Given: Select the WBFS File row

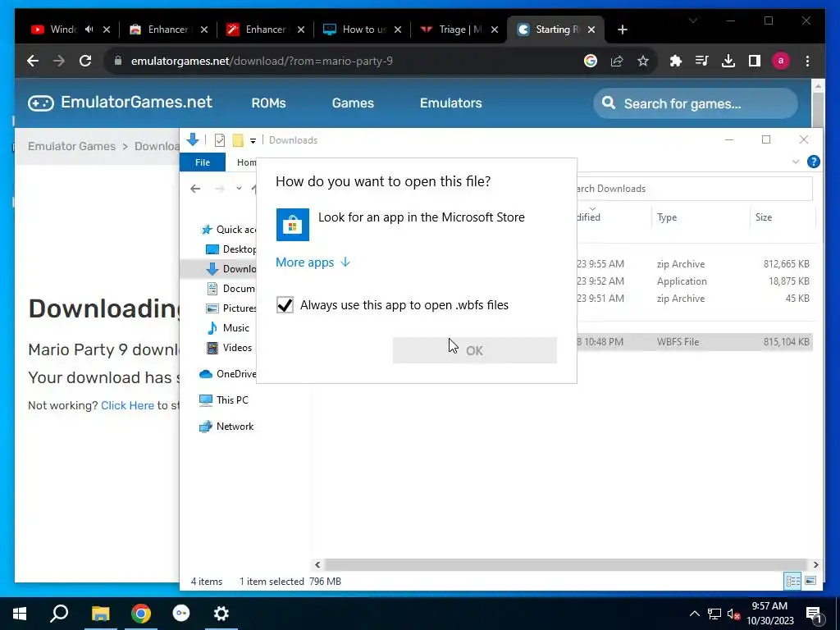Looking at the screenshot, I should click(x=694, y=342).
